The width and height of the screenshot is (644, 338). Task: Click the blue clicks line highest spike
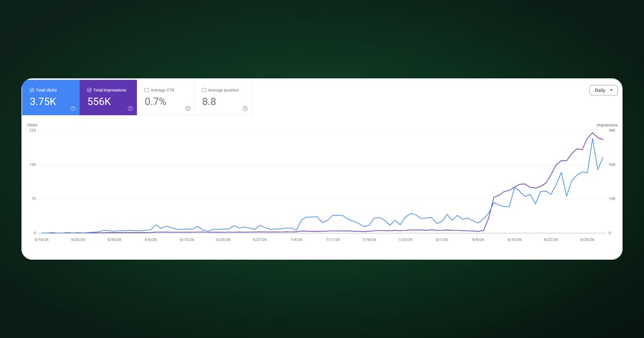592,139
